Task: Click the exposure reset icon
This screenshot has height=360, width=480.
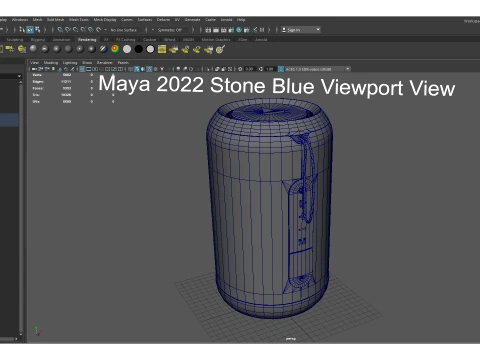Action: [x=240, y=69]
